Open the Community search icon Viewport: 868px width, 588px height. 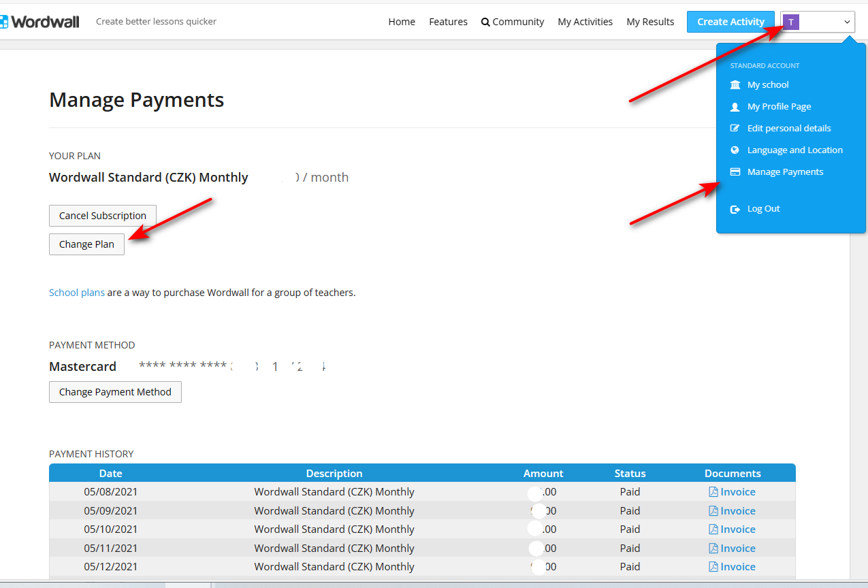(485, 22)
